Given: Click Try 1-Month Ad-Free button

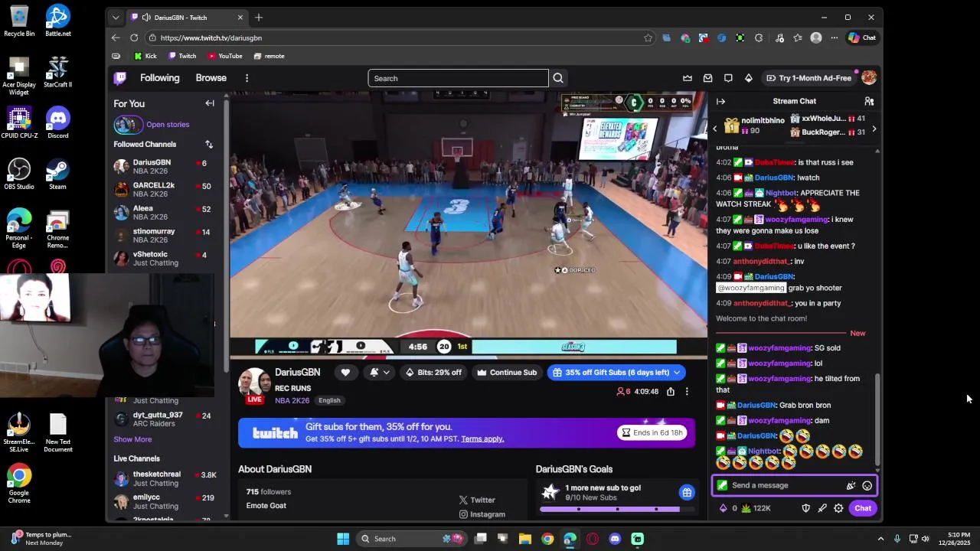Looking at the screenshot, I should pos(809,78).
